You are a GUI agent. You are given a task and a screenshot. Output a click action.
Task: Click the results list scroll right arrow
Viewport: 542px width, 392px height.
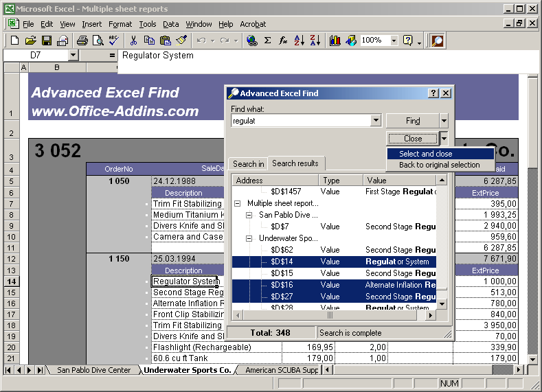click(x=431, y=315)
